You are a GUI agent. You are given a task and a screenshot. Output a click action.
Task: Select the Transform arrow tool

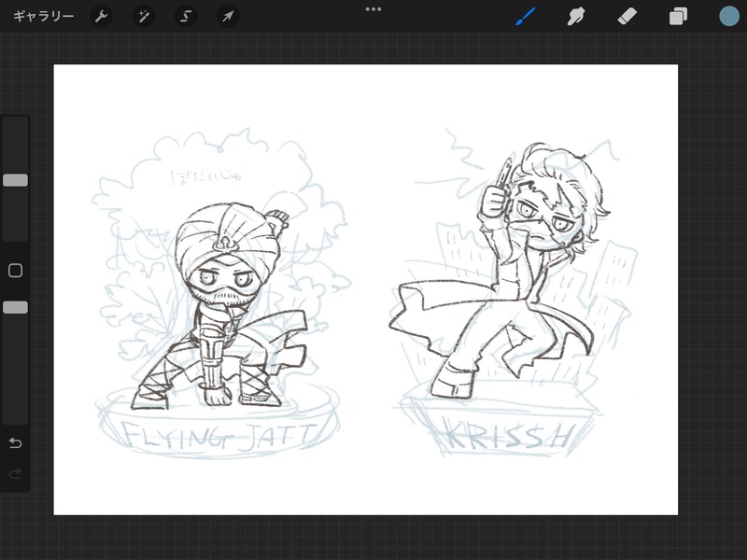tap(228, 16)
